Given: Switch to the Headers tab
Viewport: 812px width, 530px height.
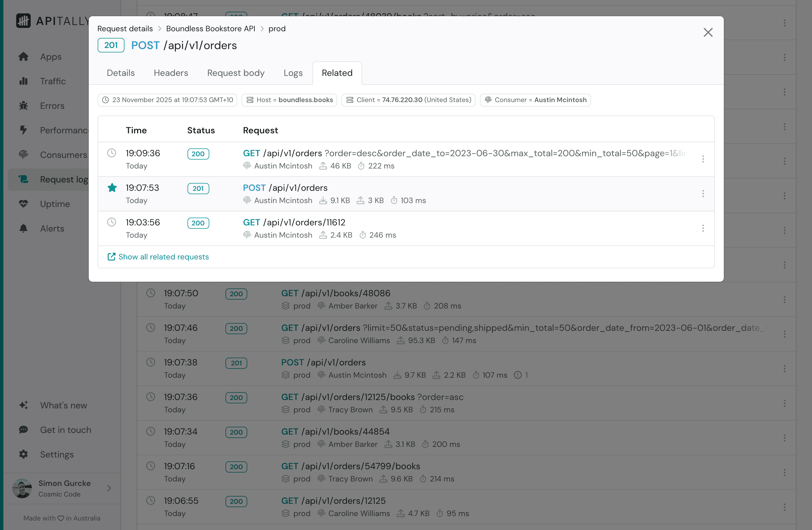Looking at the screenshot, I should (x=170, y=73).
